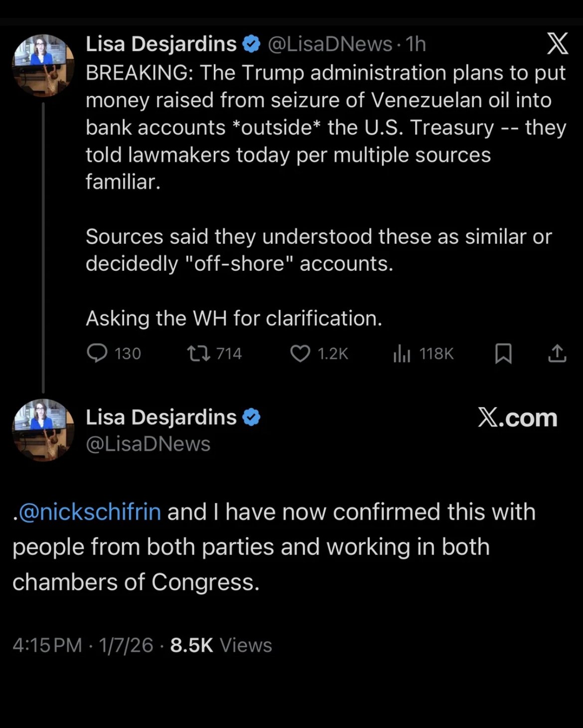583x728 pixels.
Task: Click the 1h time on top tweet
Action: [x=416, y=44]
